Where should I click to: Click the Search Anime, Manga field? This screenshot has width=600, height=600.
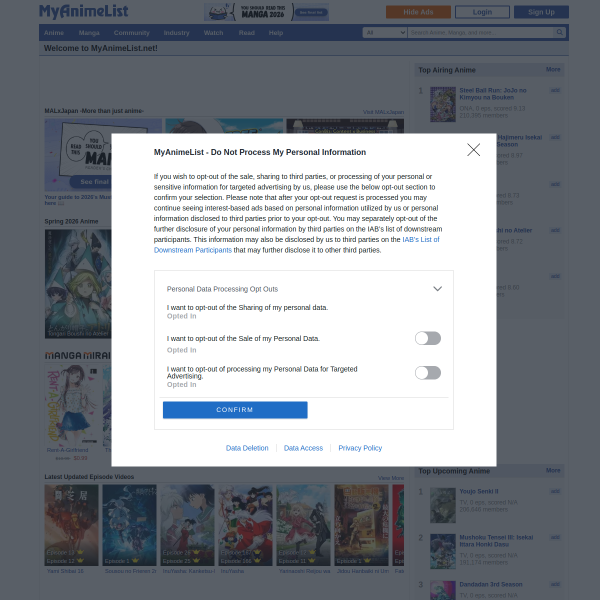481,33
